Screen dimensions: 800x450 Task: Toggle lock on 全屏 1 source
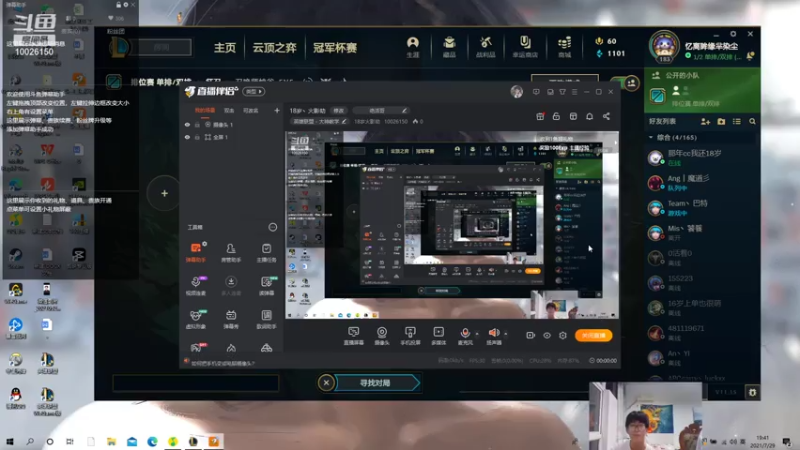coord(197,137)
